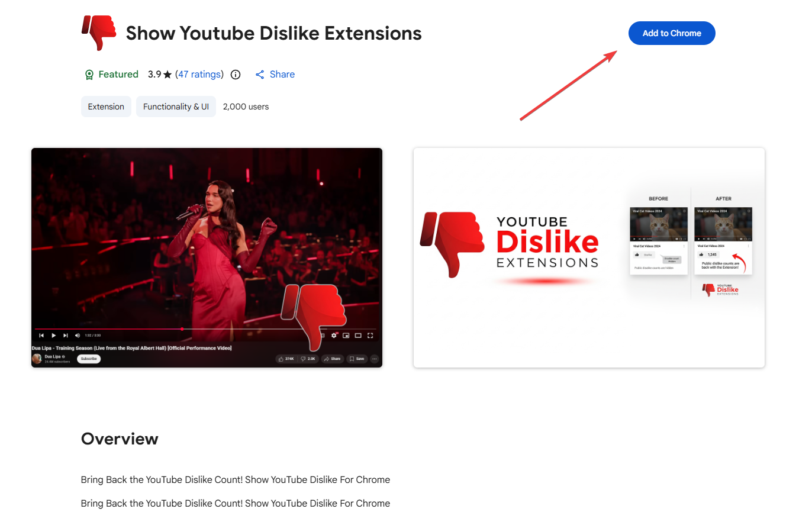Image resolution: width=812 pixels, height=522 pixels.
Task: Save the video to a playlist
Action: click(x=357, y=359)
